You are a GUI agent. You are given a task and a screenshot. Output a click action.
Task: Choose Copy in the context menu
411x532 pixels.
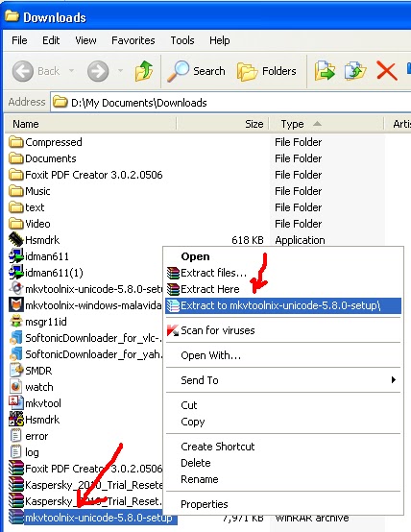[x=283, y=422]
